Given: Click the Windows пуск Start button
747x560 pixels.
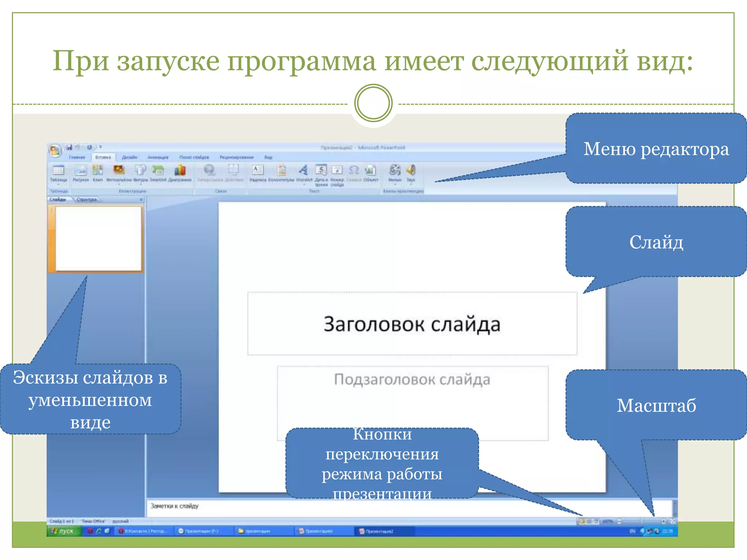Looking at the screenshot, I should [62, 531].
